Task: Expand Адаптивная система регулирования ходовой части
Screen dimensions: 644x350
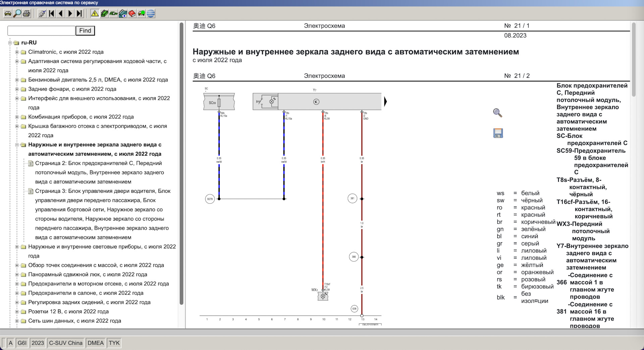Action: [x=17, y=61]
